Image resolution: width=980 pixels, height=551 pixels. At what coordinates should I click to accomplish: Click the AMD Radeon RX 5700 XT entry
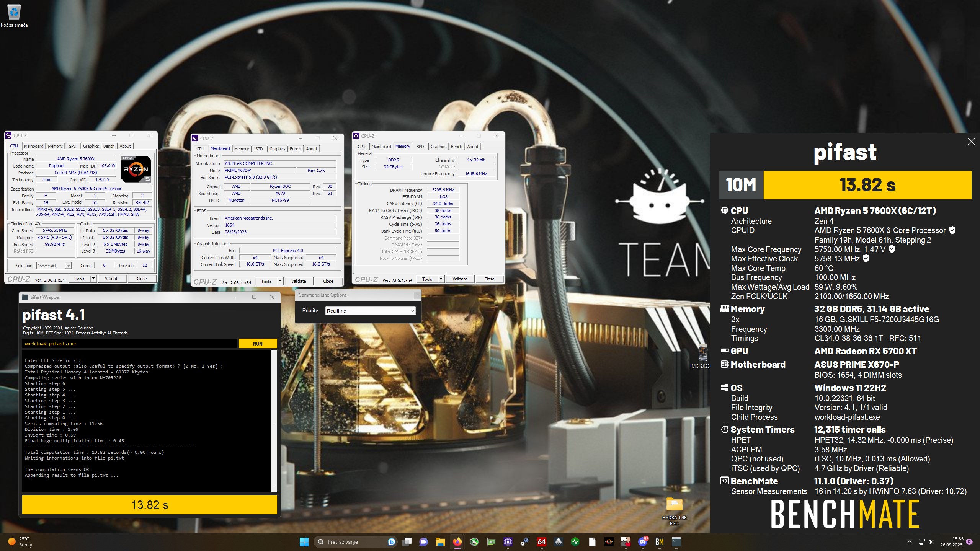[866, 351]
